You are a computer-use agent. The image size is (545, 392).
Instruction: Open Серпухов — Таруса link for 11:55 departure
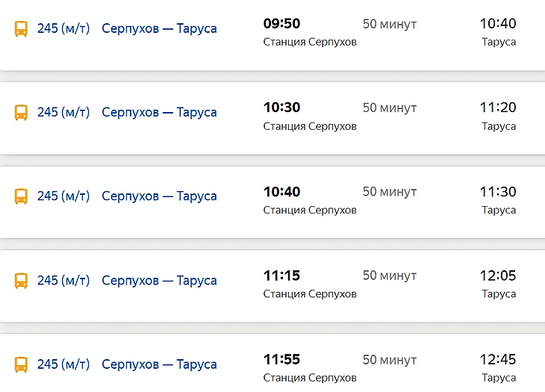(159, 364)
